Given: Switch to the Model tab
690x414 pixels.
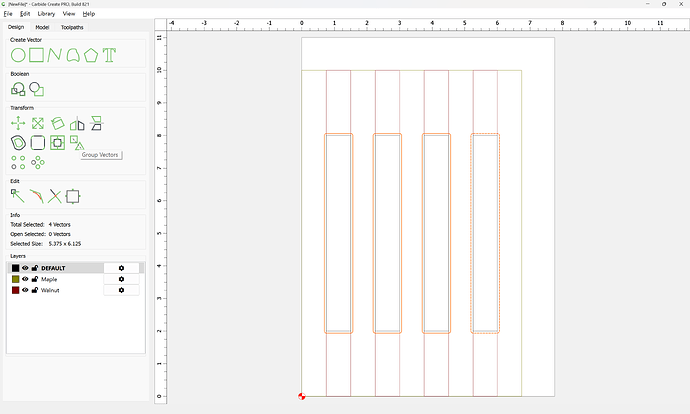Looking at the screenshot, I should pyautogui.click(x=42, y=27).
